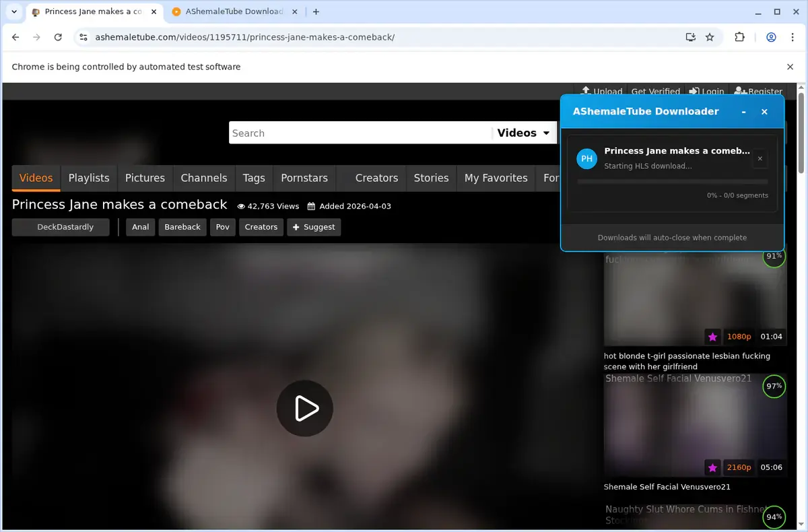The image size is (808, 532).
Task: Open the Tags navigation tab
Action: [x=254, y=178]
